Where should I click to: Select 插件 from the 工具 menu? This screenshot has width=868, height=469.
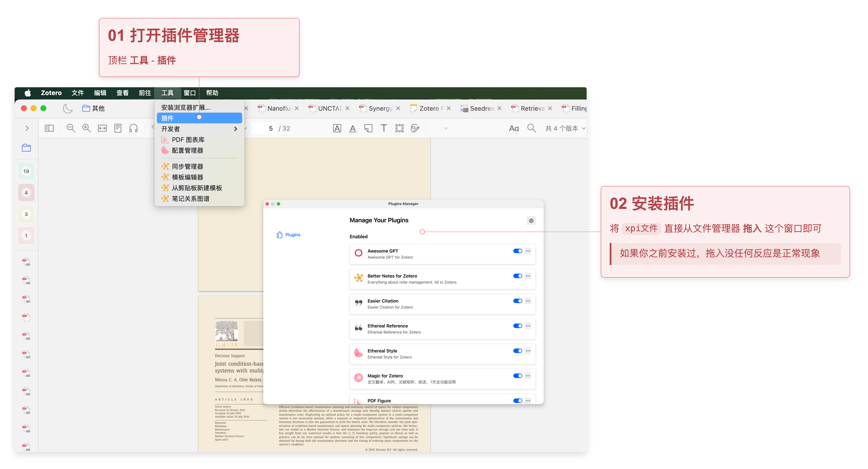coord(199,118)
